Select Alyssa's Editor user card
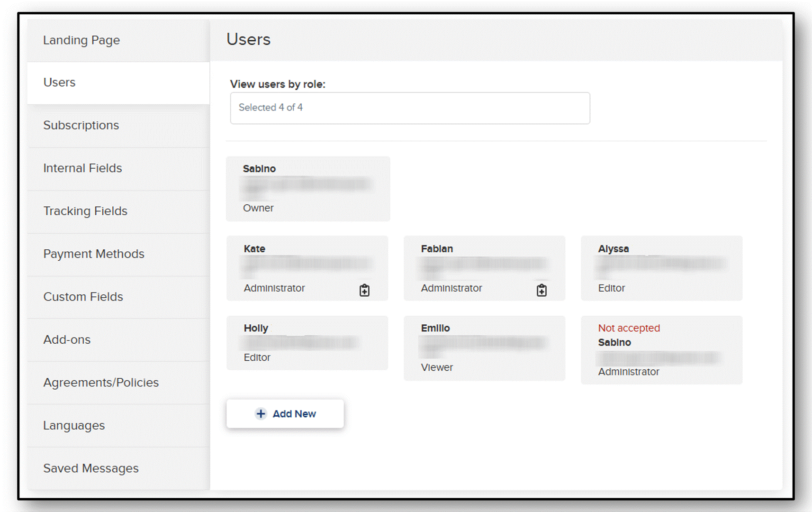 (x=661, y=268)
